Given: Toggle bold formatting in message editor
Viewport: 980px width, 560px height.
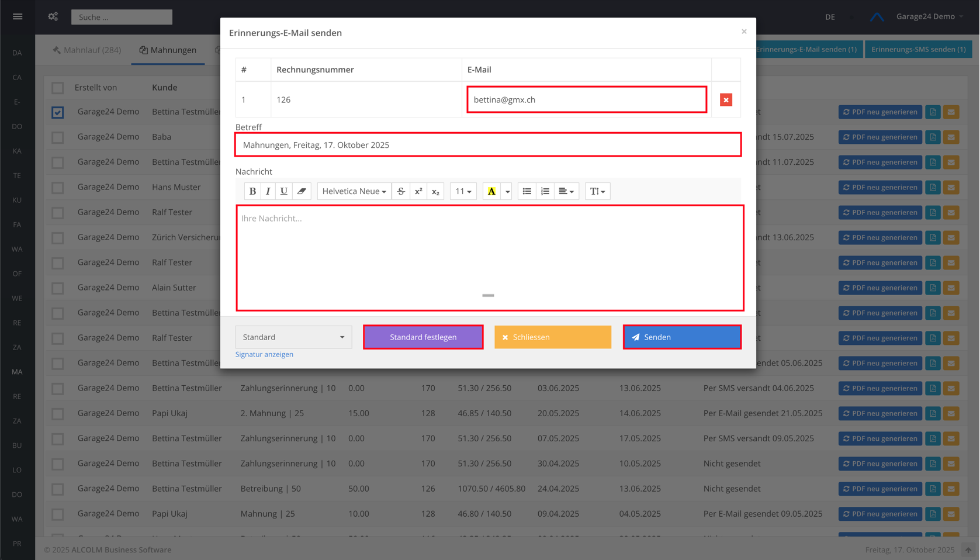Looking at the screenshot, I should pos(252,191).
